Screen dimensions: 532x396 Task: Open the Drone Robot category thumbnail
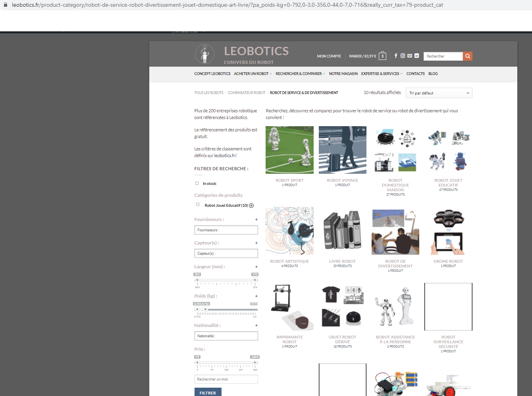pos(448,231)
